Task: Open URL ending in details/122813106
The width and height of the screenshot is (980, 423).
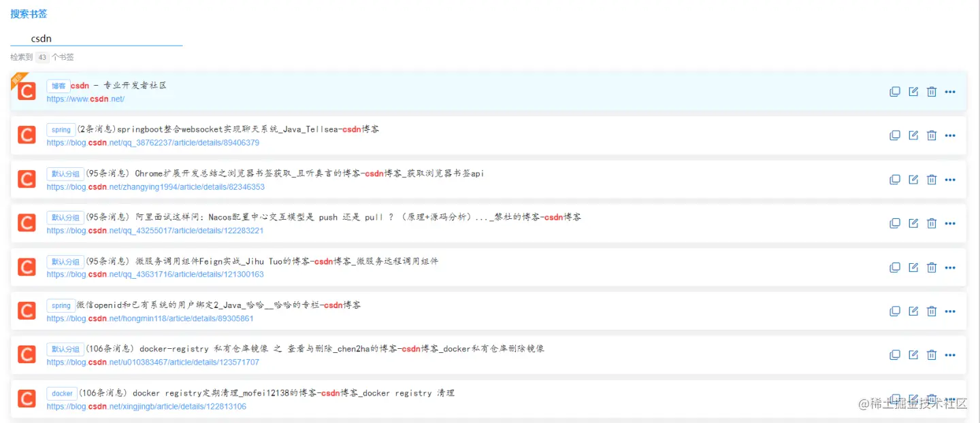Action: 146,407
